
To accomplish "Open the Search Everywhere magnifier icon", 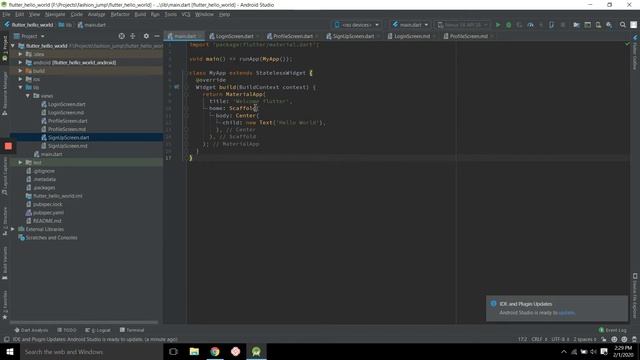I will pos(622,25).
